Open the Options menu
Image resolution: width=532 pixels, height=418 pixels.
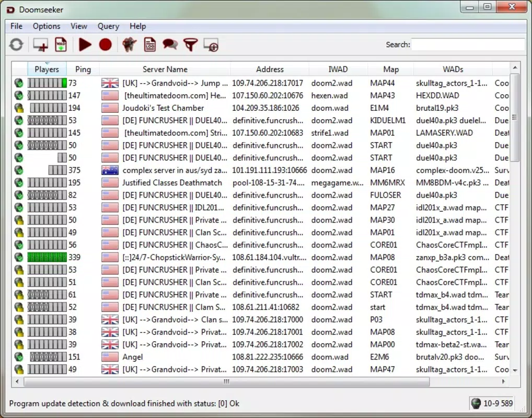click(x=47, y=26)
